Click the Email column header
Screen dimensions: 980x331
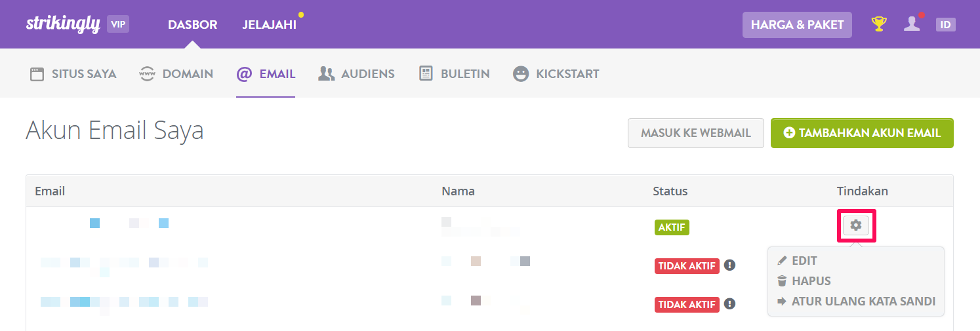point(50,191)
